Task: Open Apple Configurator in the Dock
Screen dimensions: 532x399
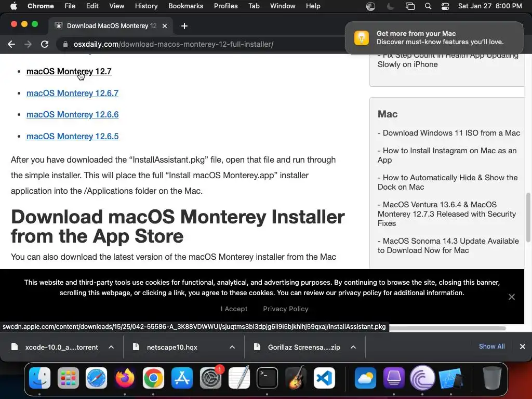Action: click(394, 378)
